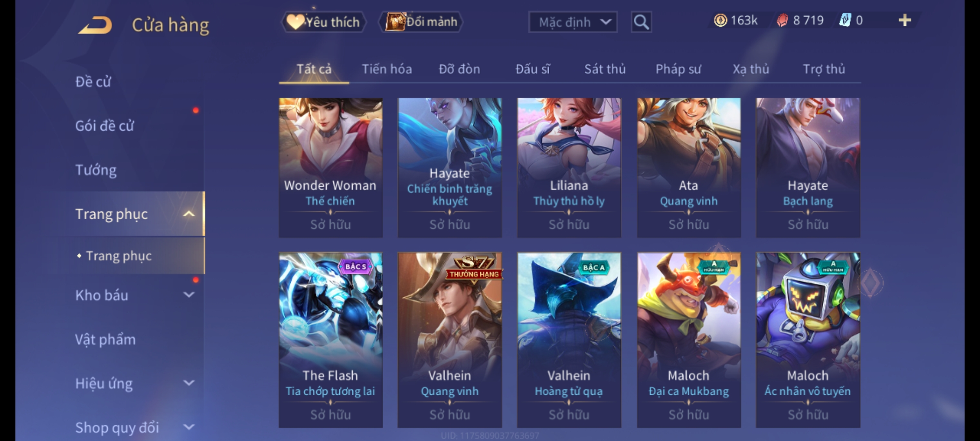Switch to the Tiến hóa tab

pyautogui.click(x=387, y=69)
